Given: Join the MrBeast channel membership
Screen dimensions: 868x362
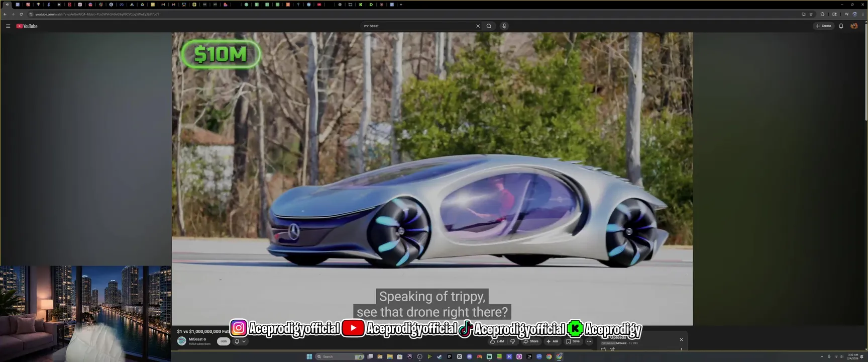Looking at the screenshot, I should pyautogui.click(x=224, y=341).
